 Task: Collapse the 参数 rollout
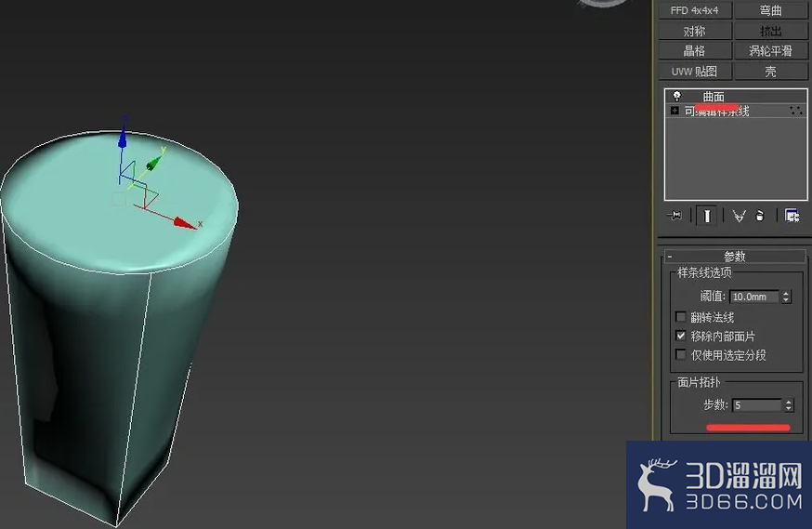(734, 256)
